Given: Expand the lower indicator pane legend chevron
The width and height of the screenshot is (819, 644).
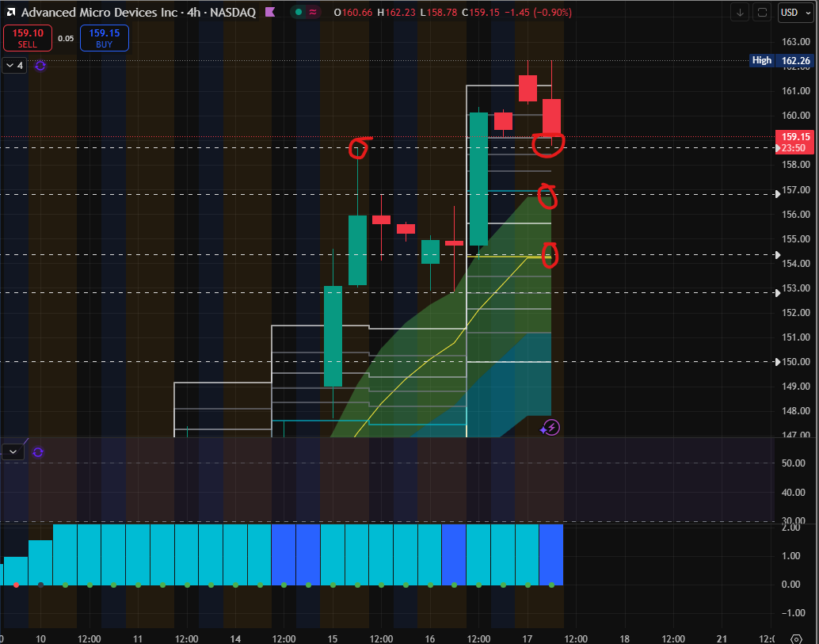Looking at the screenshot, I should (x=13, y=452).
